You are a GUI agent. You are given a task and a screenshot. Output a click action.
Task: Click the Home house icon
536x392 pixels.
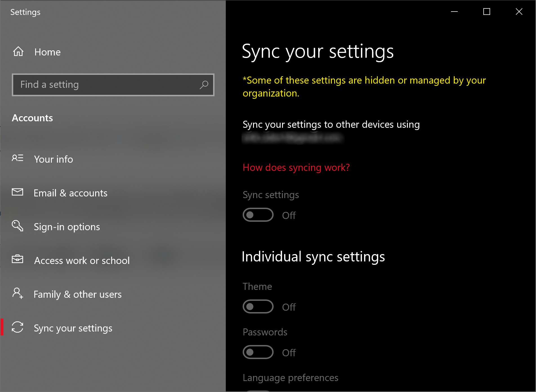(18, 51)
